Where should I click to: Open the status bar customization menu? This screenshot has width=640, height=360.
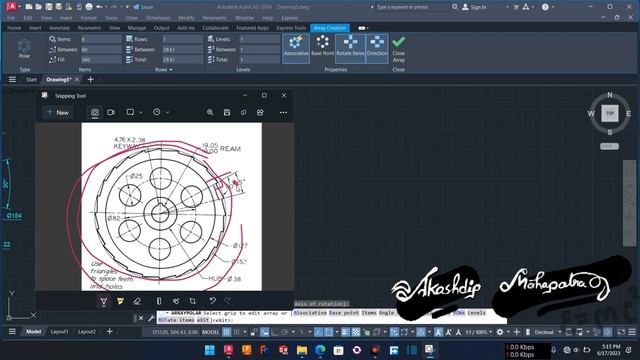pyautogui.click(x=632, y=332)
